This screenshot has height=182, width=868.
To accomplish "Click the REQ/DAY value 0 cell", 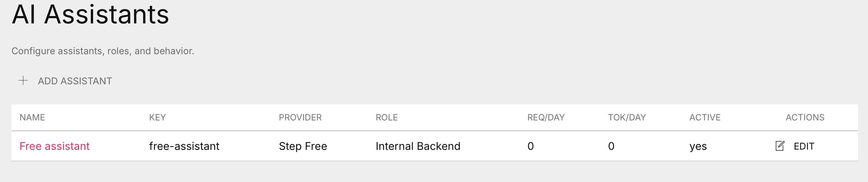I will [x=531, y=146].
